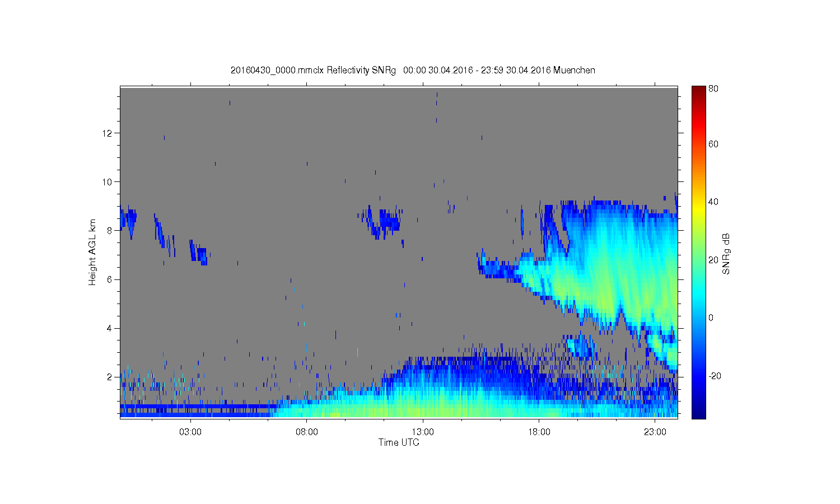Screen dimensions: 840x504
Task: Click the 13:00 time tick label
Action: pyautogui.click(x=423, y=432)
